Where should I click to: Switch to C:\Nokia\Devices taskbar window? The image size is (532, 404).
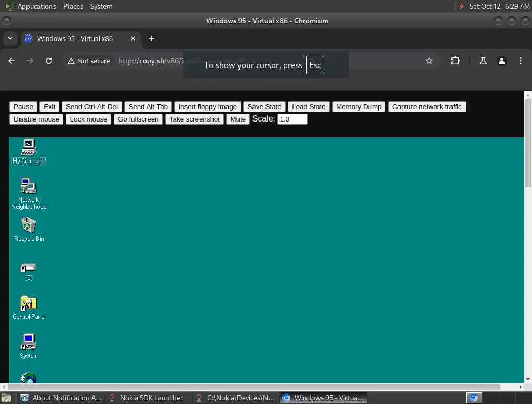tap(236, 398)
